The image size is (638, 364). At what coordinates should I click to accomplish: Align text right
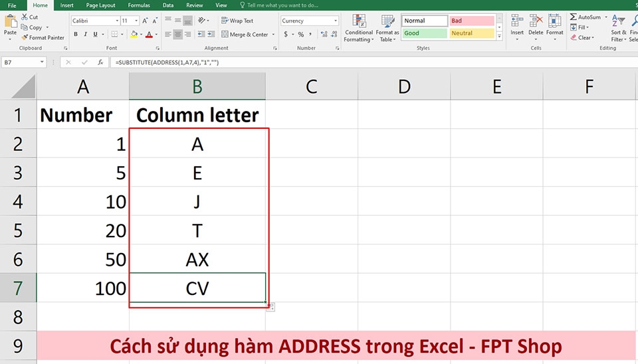pos(187,35)
